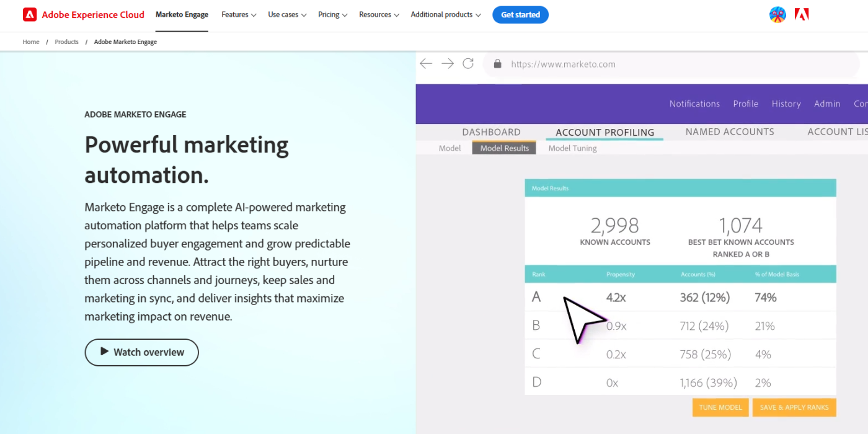
Task: Click the padlock icon in address bar
Action: click(497, 64)
